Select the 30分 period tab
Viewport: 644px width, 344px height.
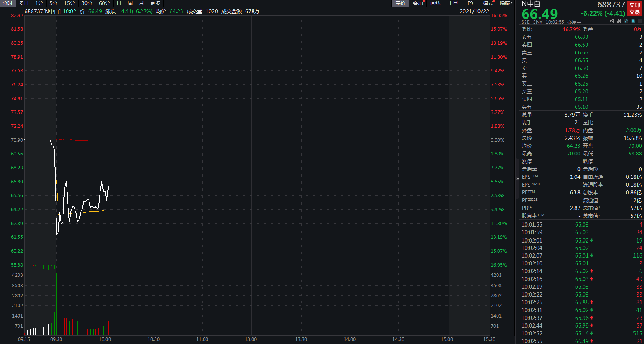click(87, 3)
